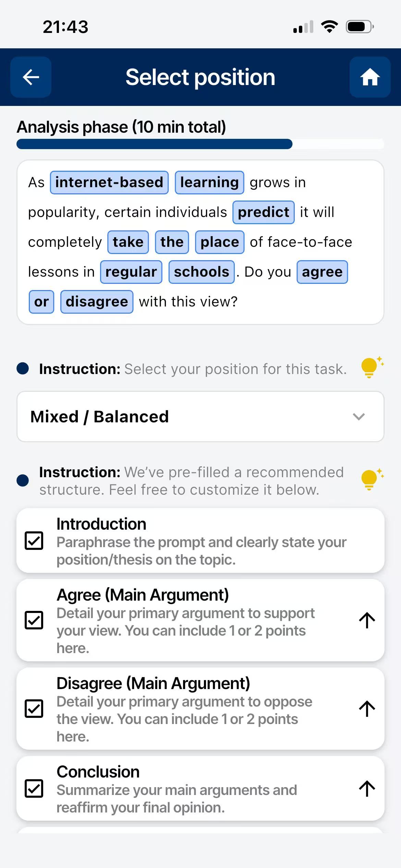The height and width of the screenshot is (868, 401).
Task: Toggle the Agree (Main Argument) checkbox
Action: pyautogui.click(x=34, y=620)
